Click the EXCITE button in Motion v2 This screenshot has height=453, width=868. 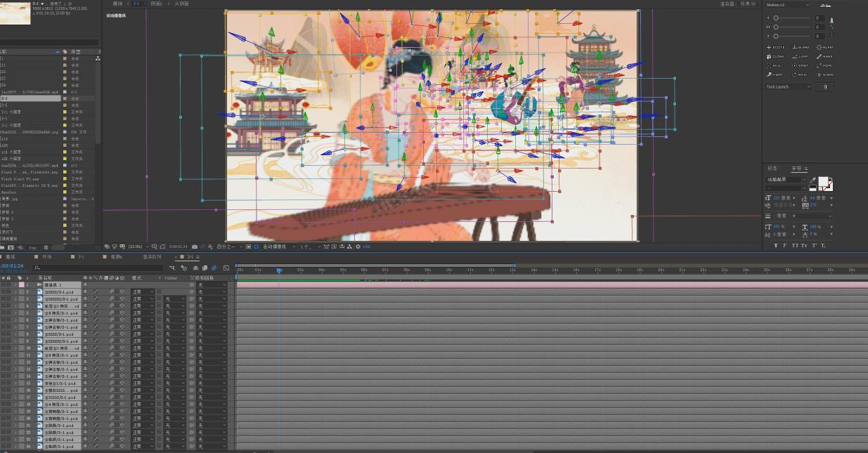[x=776, y=47]
